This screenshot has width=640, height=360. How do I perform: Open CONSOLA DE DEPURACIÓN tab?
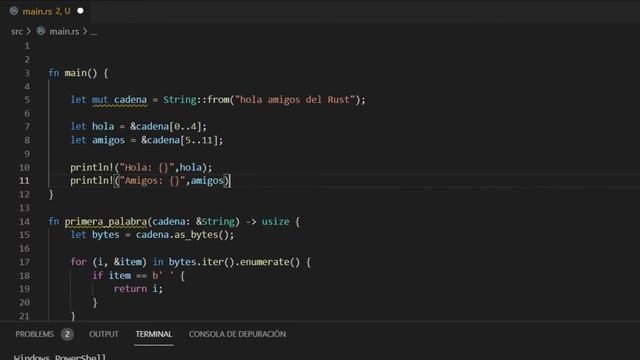pos(237,334)
